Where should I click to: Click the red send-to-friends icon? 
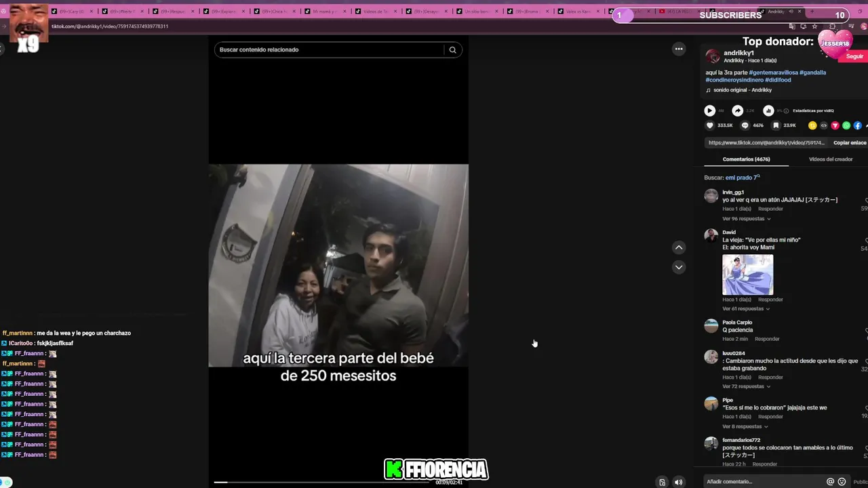click(x=835, y=125)
